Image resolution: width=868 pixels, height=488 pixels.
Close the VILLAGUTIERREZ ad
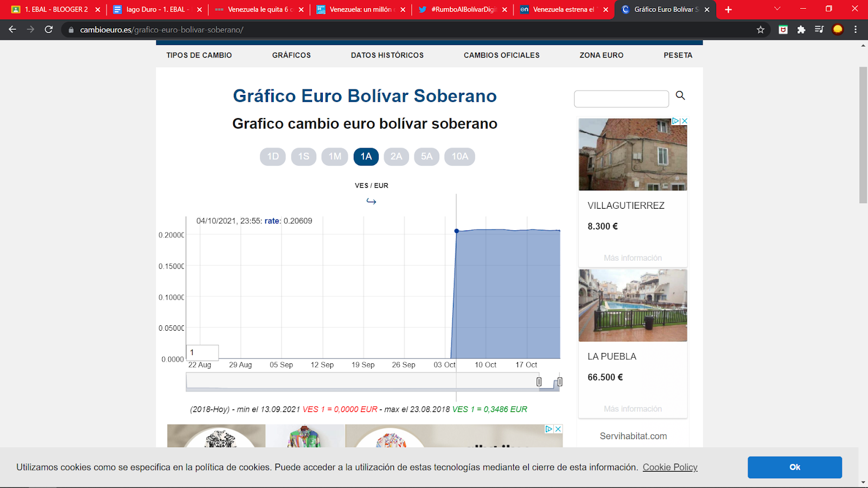[684, 121]
